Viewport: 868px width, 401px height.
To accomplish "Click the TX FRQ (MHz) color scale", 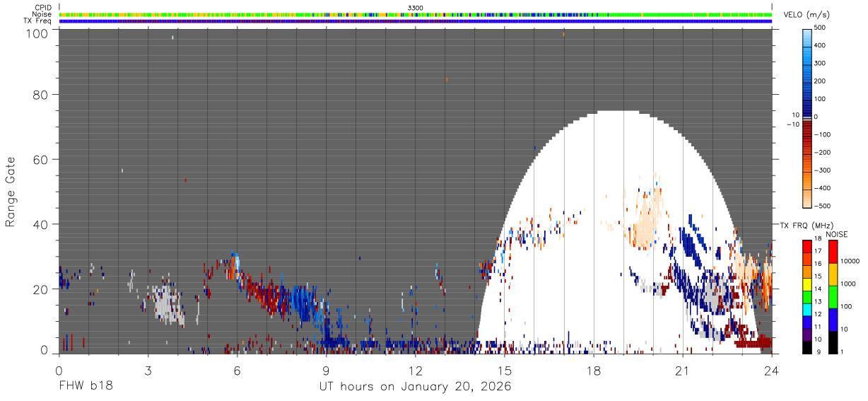I will [x=807, y=297].
